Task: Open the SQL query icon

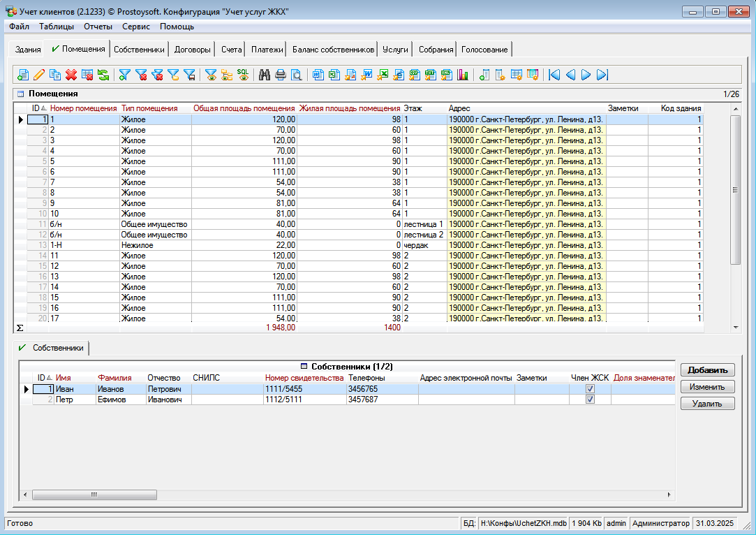Action: click(x=243, y=75)
